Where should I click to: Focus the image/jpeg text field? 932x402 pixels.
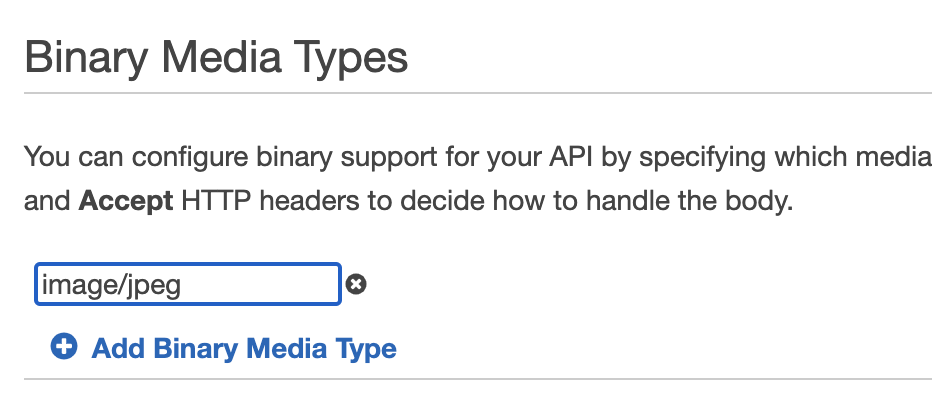coord(188,284)
